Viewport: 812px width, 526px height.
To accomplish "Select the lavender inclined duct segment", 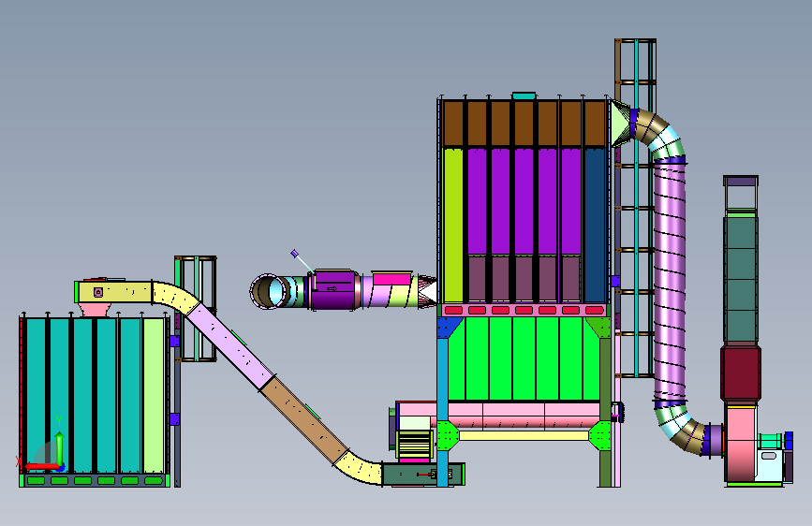I will [x=229, y=345].
